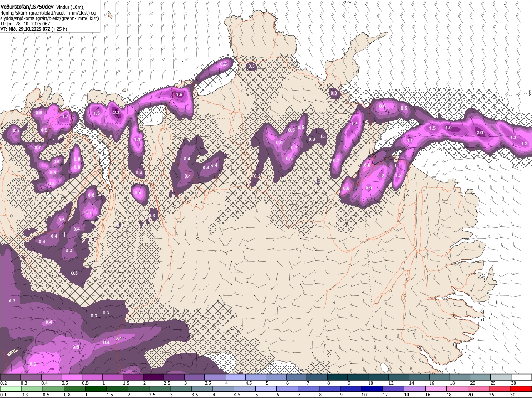
Task: Click the 'rigning/skúrir' legend description line
Action: click(x=48, y=13)
